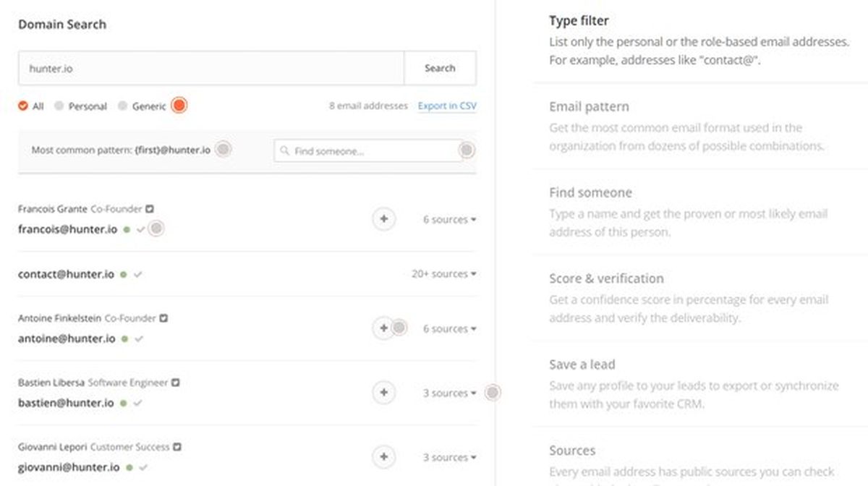Image resolution: width=868 pixels, height=486 pixels.
Task: Expand 3 sources for giovanni@hunter.io
Action: (449, 457)
